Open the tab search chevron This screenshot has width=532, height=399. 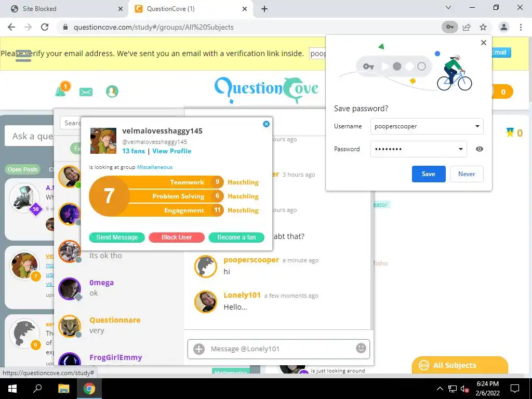tap(448, 7)
